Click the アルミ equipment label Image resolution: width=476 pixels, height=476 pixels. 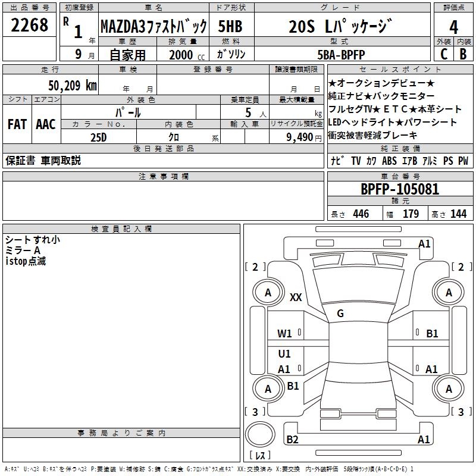coord(430,161)
